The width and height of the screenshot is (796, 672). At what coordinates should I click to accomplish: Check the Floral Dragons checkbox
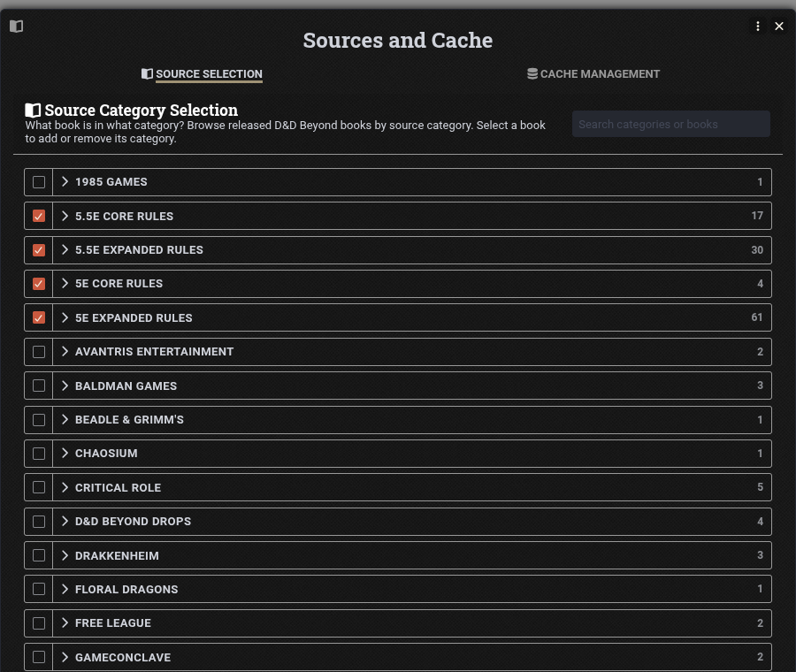(39, 589)
